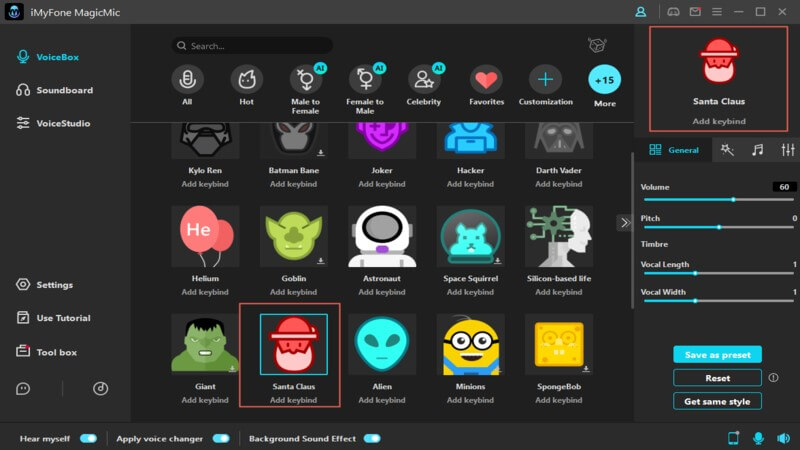Open the user account icon

pyautogui.click(x=641, y=12)
